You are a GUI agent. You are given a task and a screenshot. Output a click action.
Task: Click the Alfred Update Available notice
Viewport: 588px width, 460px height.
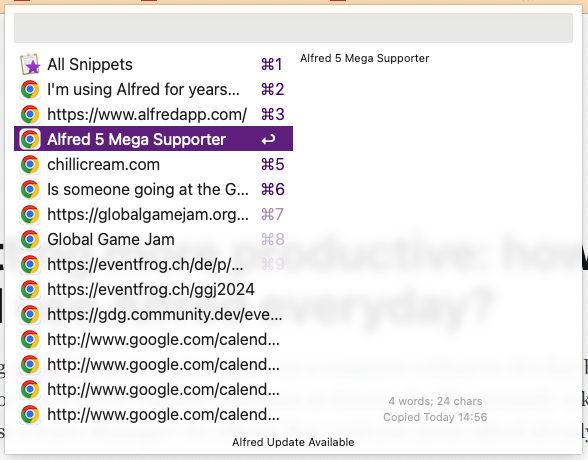click(x=293, y=442)
